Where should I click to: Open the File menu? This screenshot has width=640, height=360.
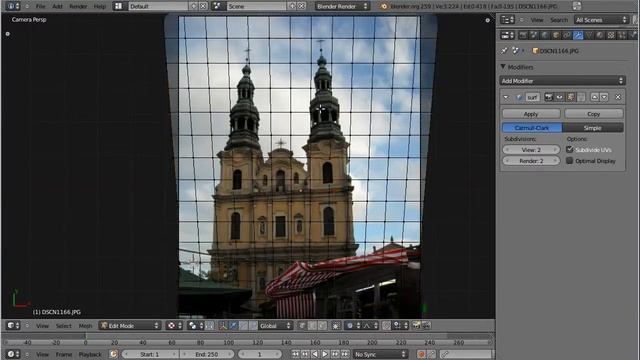40,6
